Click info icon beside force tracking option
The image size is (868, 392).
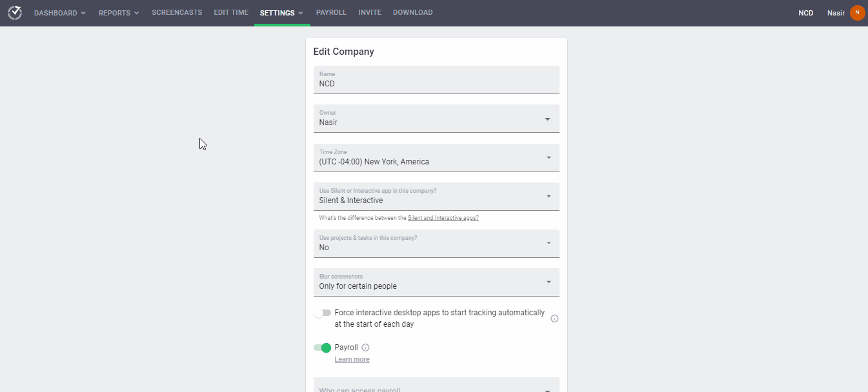(554, 318)
